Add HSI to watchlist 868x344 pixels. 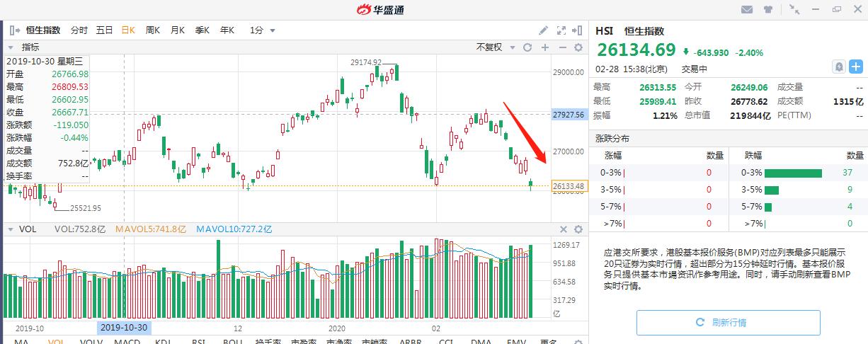(x=856, y=67)
